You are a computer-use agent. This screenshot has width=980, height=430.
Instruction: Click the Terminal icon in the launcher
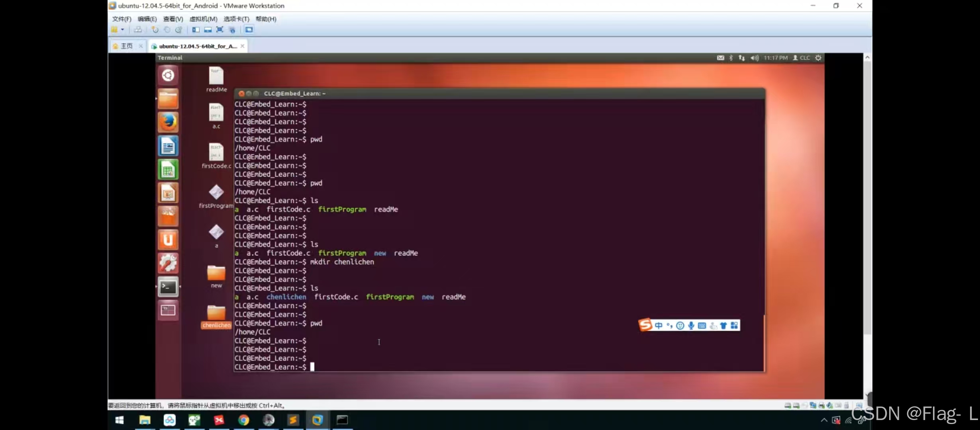click(x=168, y=287)
